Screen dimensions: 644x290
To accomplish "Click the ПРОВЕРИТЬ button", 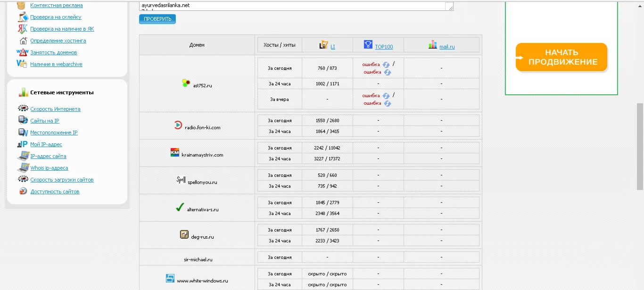I will [x=157, y=19].
